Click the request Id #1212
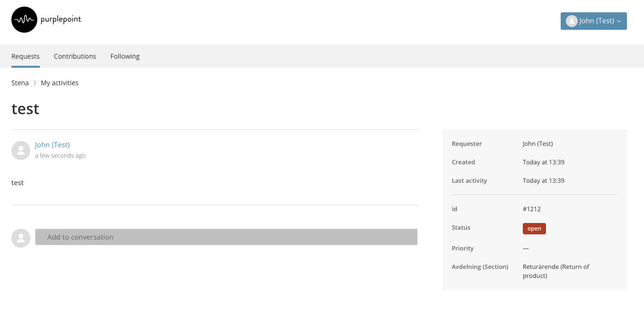This screenshot has width=644, height=321. (532, 209)
